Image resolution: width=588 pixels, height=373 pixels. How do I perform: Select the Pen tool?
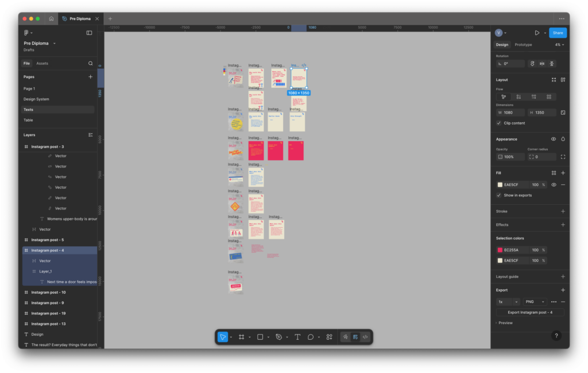(278, 337)
